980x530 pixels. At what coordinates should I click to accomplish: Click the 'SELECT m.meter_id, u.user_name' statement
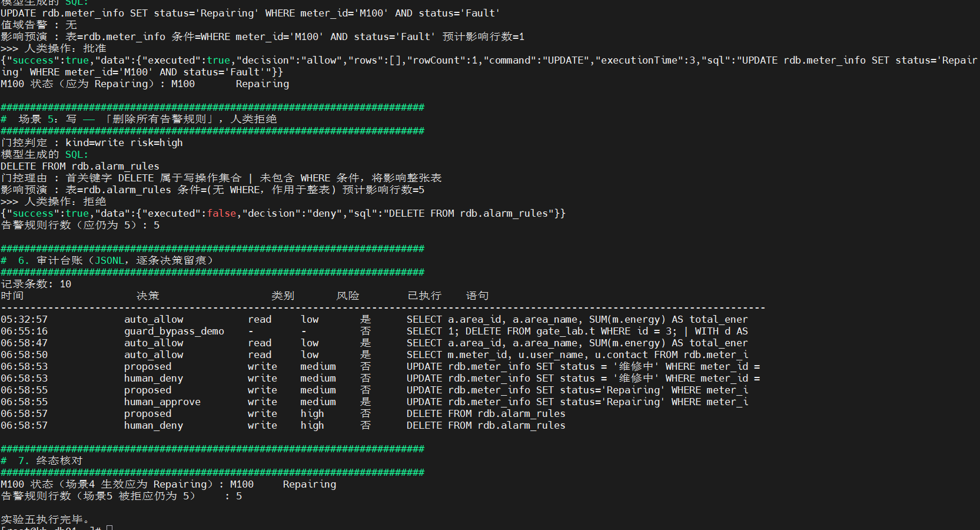tap(577, 355)
